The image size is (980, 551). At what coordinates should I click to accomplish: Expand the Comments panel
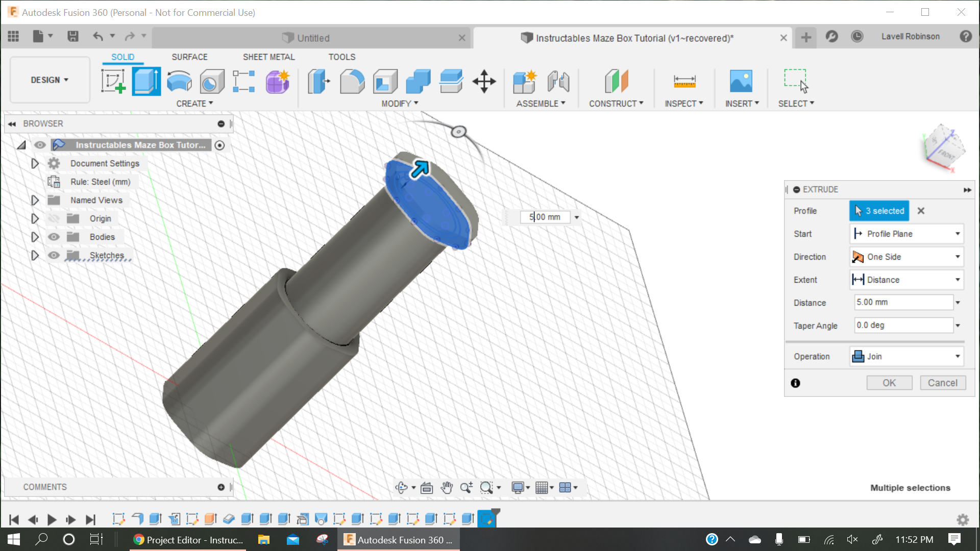point(221,487)
